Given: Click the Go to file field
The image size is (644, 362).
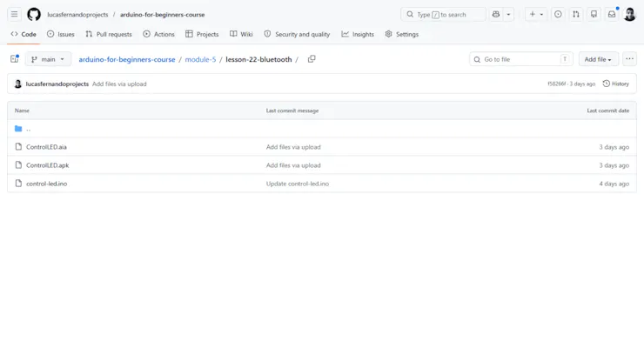Looking at the screenshot, I should click(520, 59).
